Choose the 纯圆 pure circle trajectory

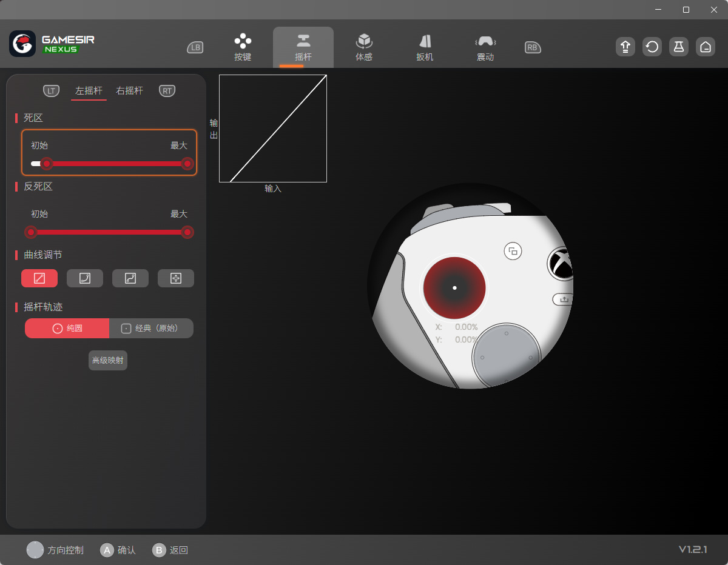pos(67,328)
